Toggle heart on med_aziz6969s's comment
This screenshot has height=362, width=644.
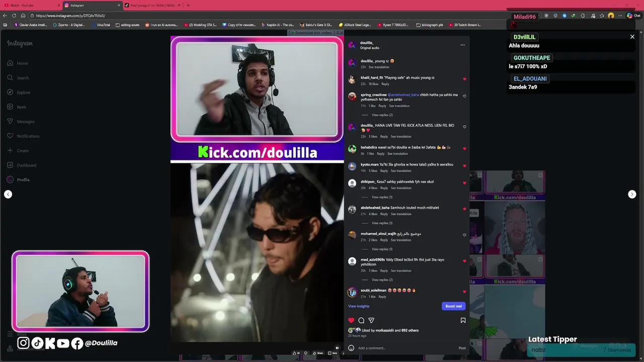click(x=464, y=261)
